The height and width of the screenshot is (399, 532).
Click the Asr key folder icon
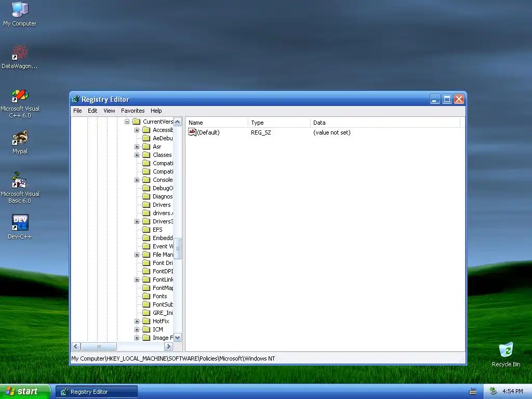(146, 147)
